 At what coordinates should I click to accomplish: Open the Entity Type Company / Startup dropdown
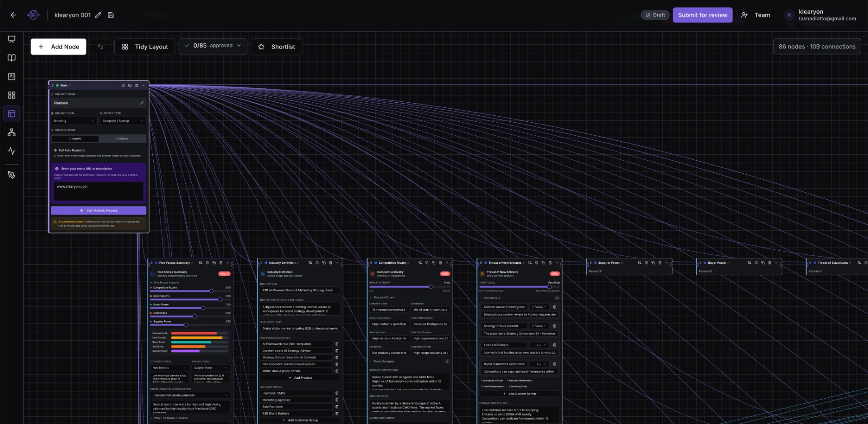[123, 121]
